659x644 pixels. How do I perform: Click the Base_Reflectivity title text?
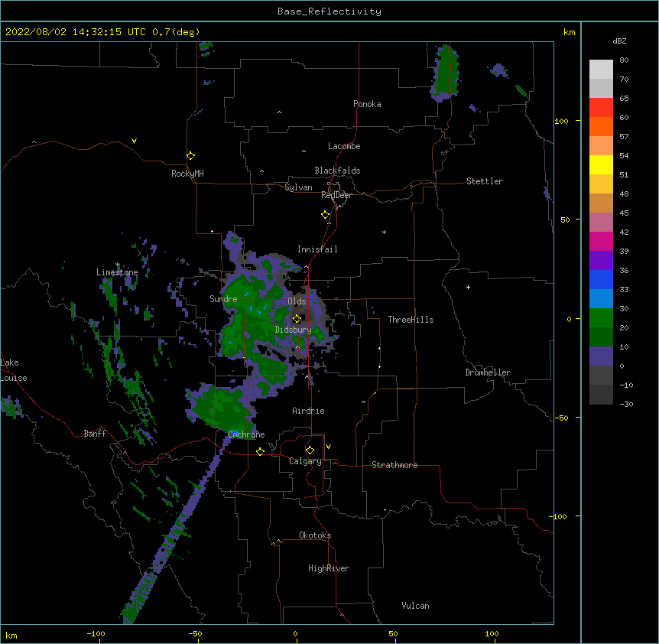pos(329,11)
